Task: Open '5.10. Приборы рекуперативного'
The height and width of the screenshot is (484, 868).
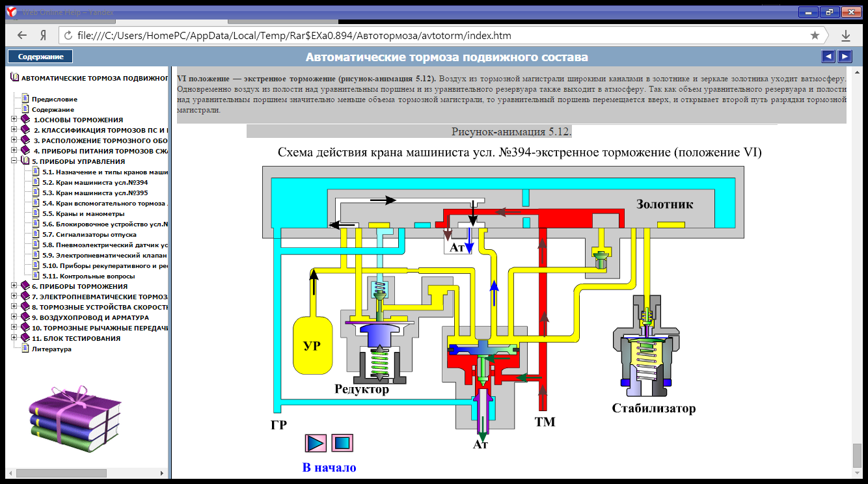Action: [105, 265]
